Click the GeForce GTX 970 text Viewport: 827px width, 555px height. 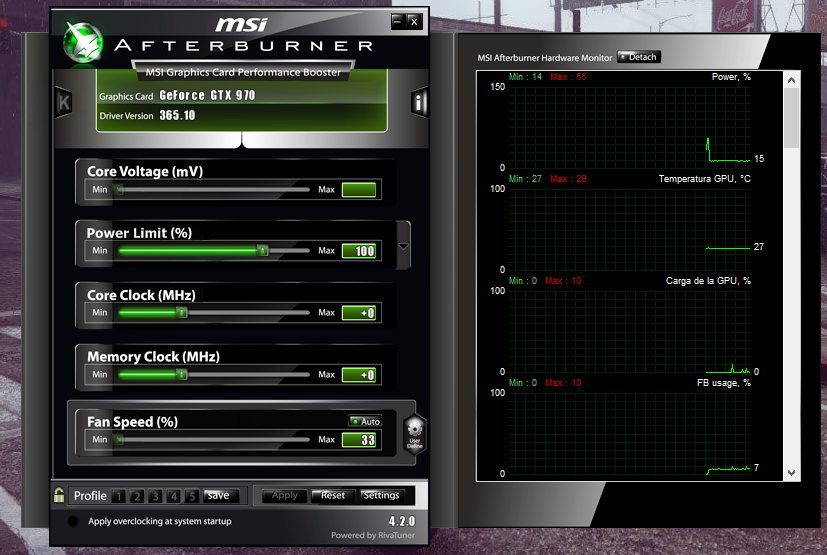pos(207,95)
